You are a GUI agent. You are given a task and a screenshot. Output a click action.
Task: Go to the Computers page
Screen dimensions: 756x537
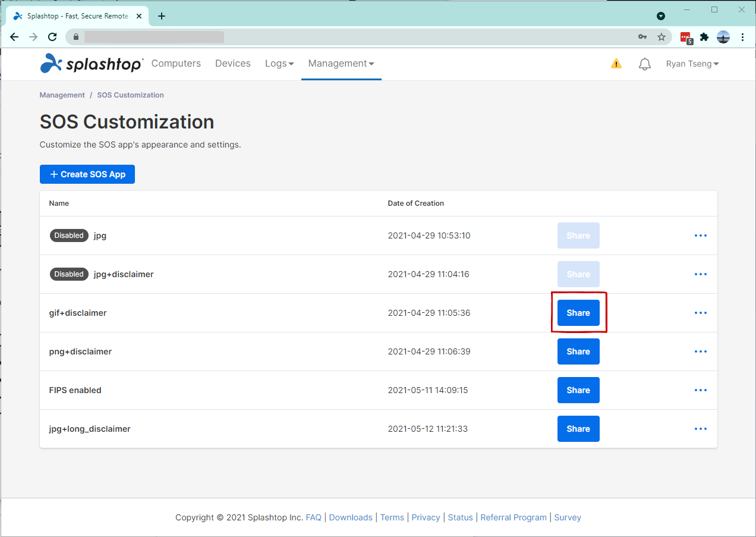tap(176, 64)
